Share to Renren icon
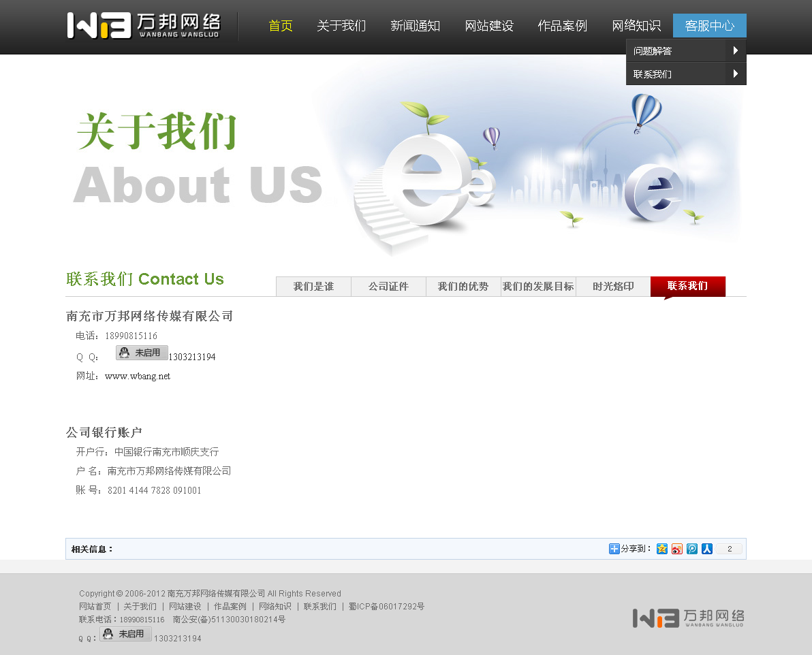 click(x=706, y=549)
